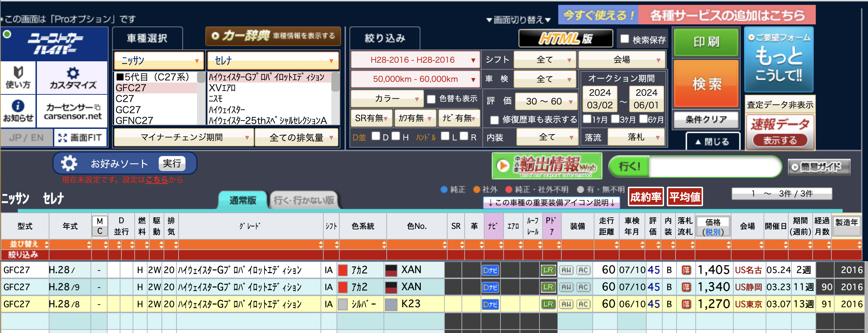Open the 会場 dropdown

(x=622, y=60)
